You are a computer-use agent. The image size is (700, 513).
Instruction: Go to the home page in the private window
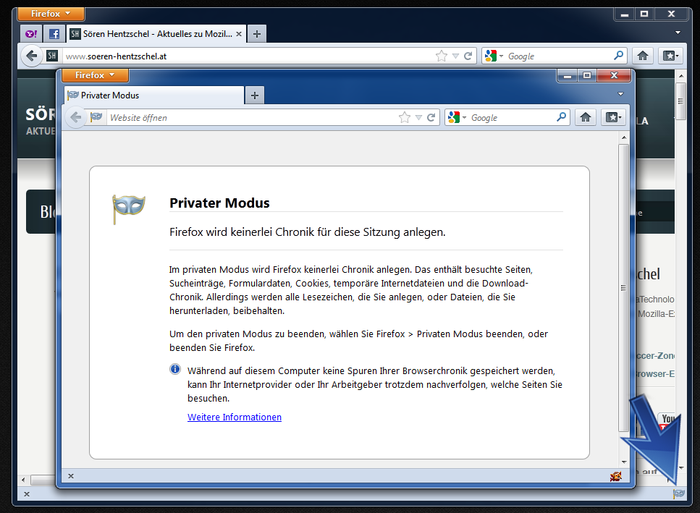point(585,117)
